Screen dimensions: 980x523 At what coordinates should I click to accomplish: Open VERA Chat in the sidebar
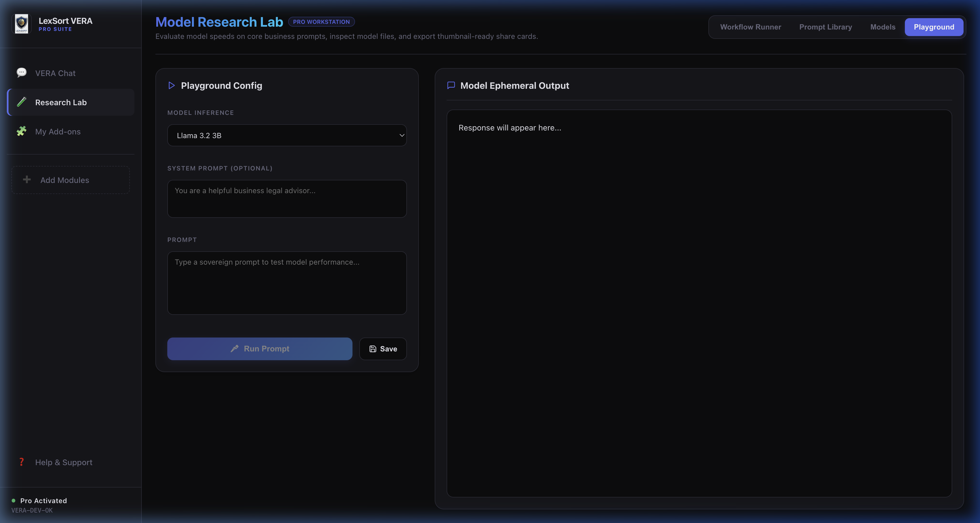[71, 73]
